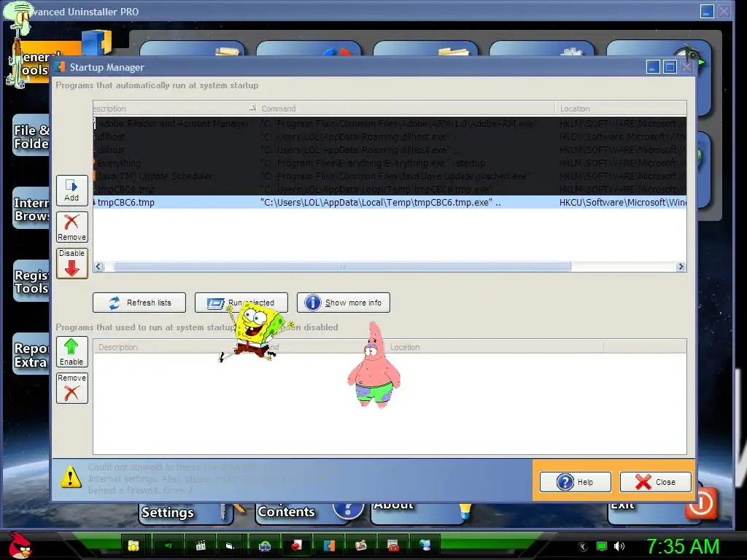Click the tools and card taskbar icon

[361, 545]
